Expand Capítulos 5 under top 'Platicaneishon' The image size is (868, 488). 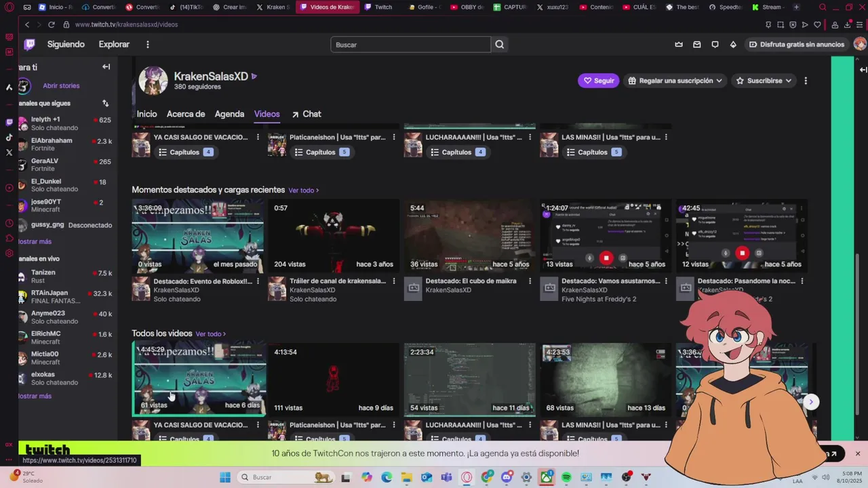[321, 152]
